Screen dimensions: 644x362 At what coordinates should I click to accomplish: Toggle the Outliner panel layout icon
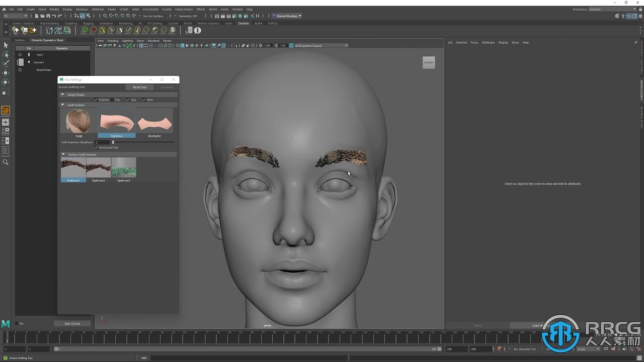coord(6,150)
